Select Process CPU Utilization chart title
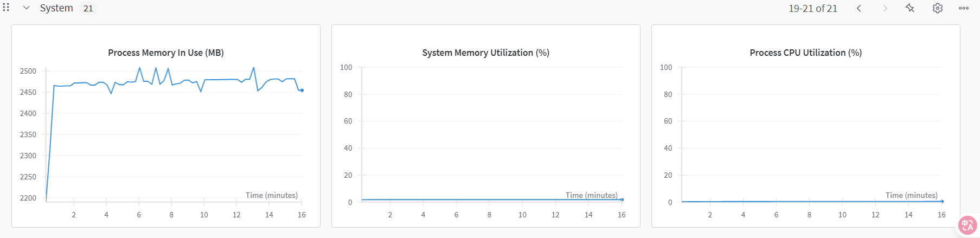This screenshot has height=238, width=980. tap(806, 53)
